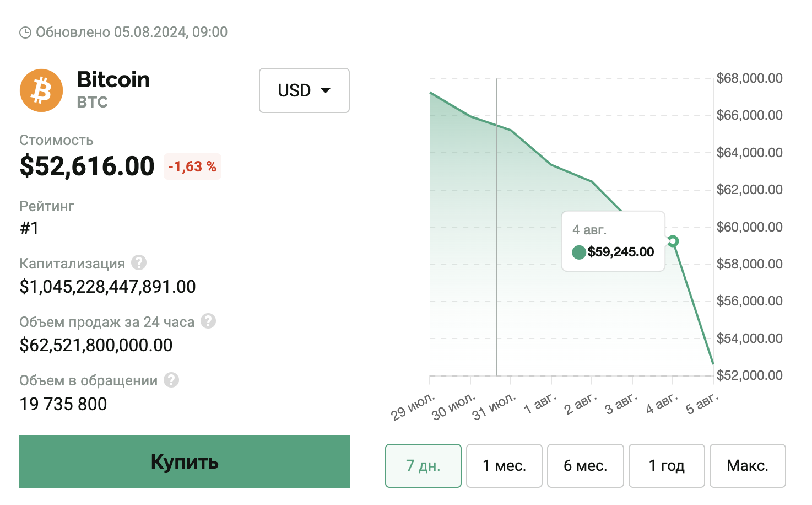Click the price $52,616.00
This screenshot has height=505, width=812.
(x=87, y=166)
